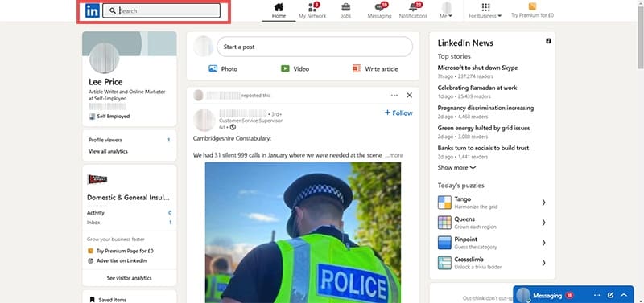Click the avatar beside Start a post
Image resolution: width=644 pixels, height=303 pixels.
204,47
